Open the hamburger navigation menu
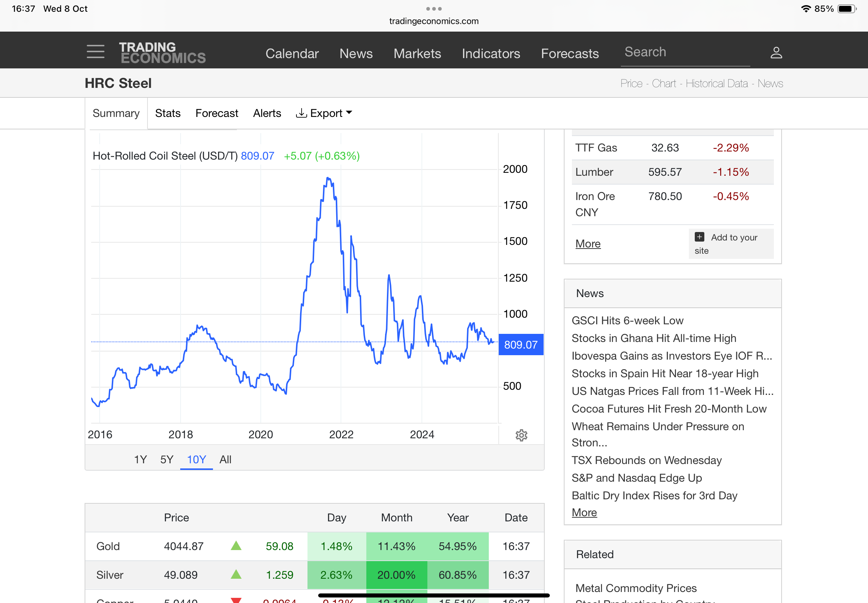Viewport: 868px width, 603px height. click(x=95, y=52)
